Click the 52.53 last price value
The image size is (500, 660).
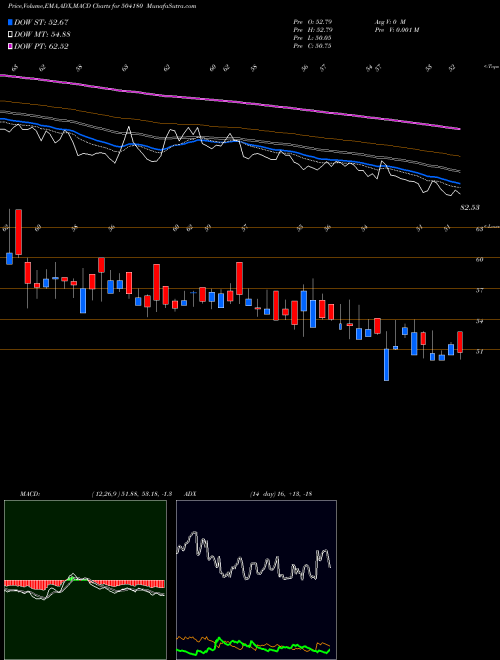470,208
